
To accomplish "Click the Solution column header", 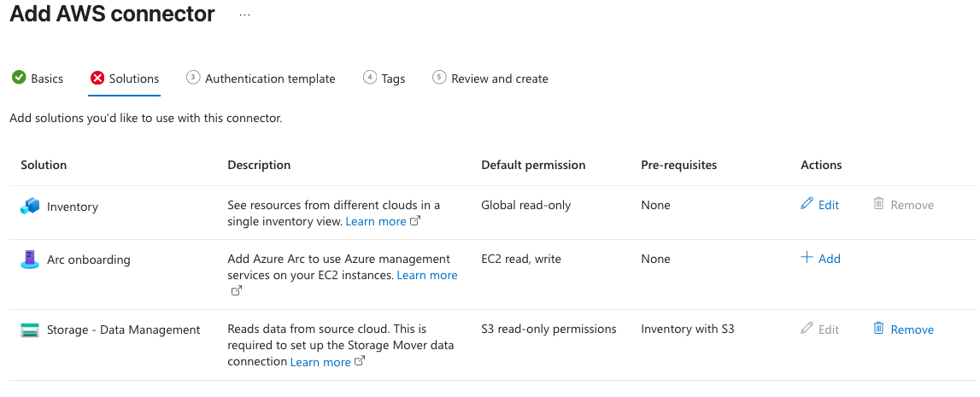I will tap(44, 165).
